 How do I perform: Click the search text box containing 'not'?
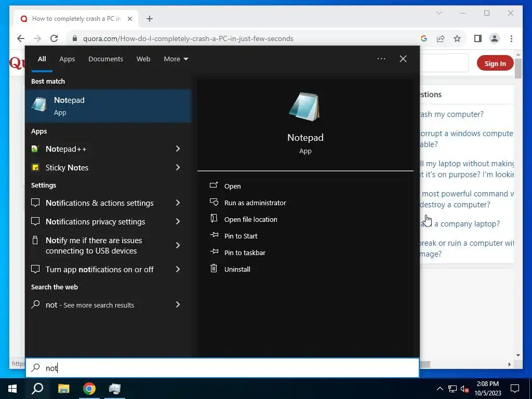(x=222, y=368)
